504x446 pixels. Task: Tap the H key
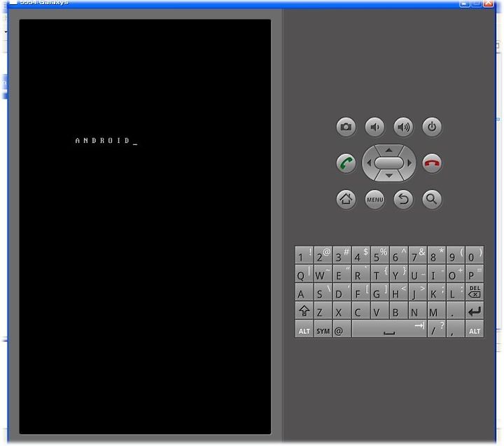pos(398,292)
